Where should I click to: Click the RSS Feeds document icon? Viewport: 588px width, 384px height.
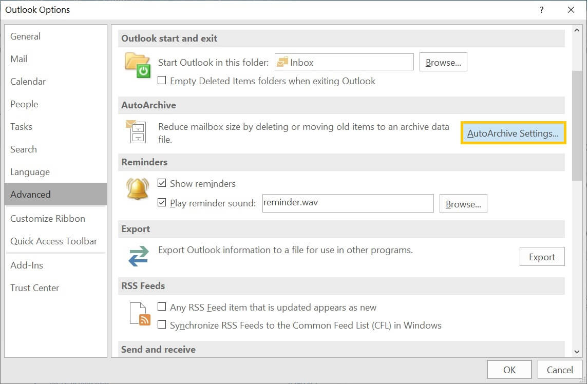coord(140,314)
